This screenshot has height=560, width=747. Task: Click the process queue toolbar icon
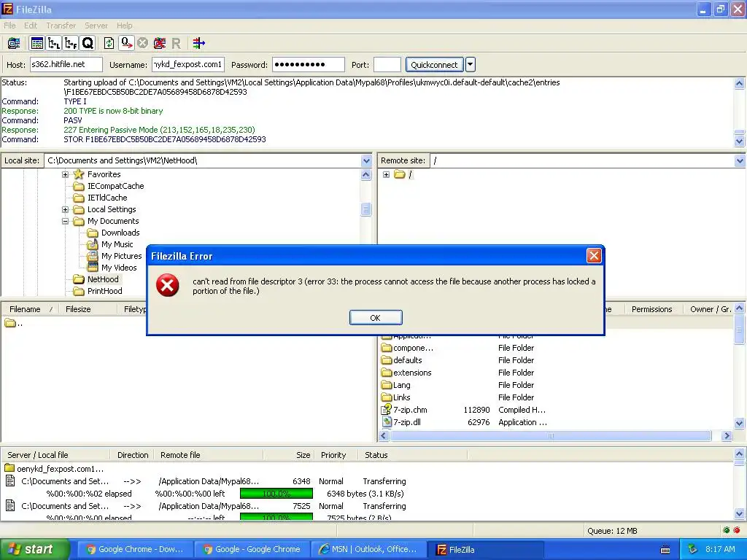126,43
